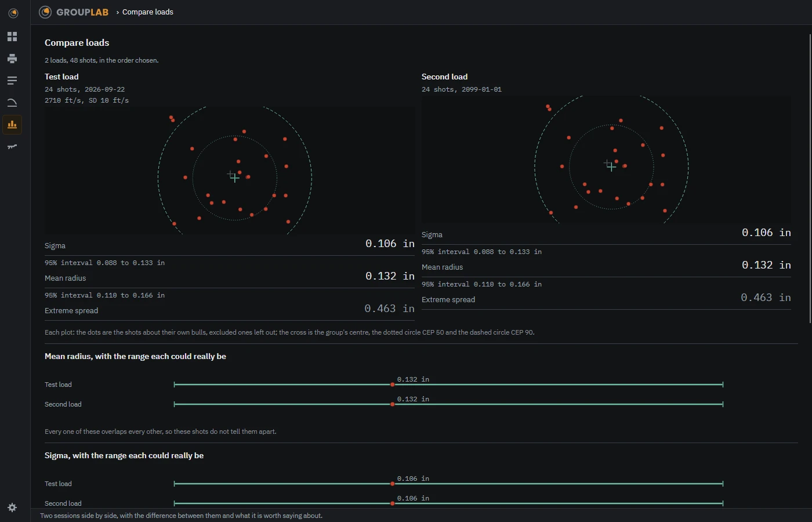Image resolution: width=812 pixels, height=522 pixels.
Task: Open the dashboard grid icon
Action: pyautogui.click(x=12, y=37)
